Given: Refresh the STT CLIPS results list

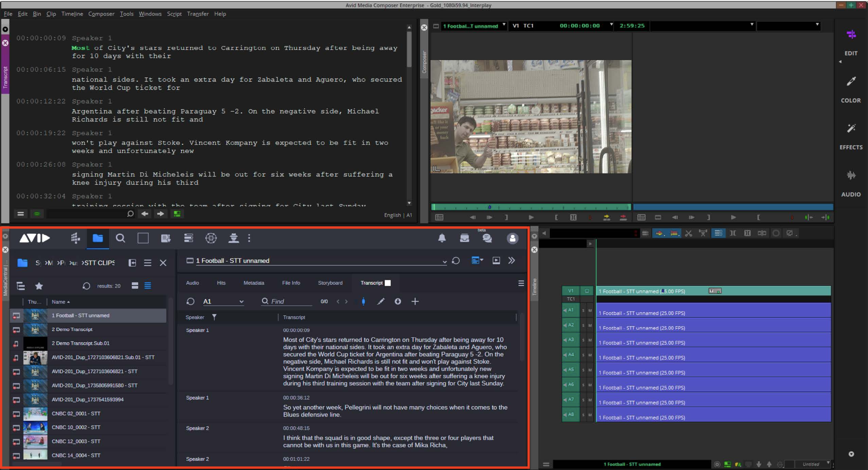Looking at the screenshot, I should click(86, 286).
